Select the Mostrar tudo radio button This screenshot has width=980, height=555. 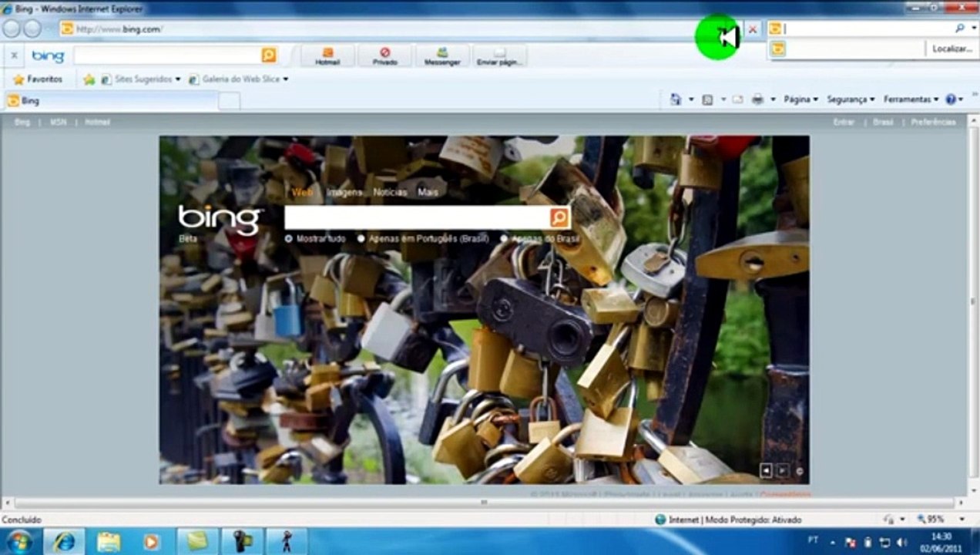289,239
